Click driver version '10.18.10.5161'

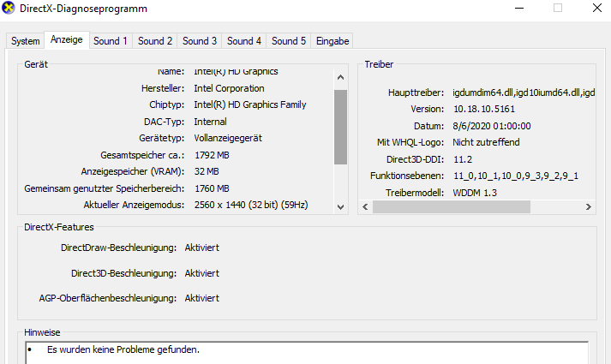484,109
